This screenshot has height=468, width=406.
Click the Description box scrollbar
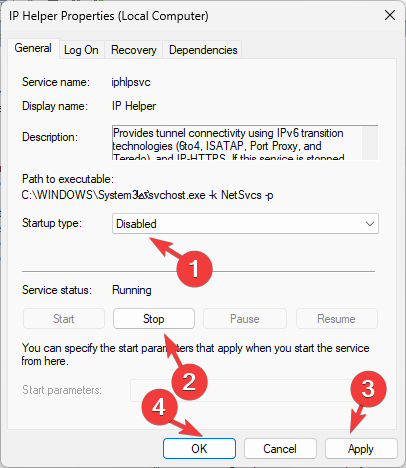click(x=370, y=143)
